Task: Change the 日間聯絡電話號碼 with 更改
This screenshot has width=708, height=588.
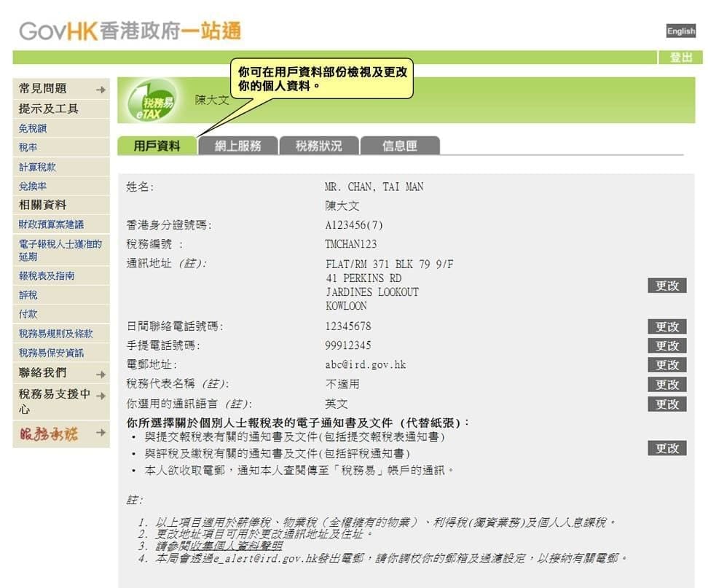Action: pyautogui.click(x=666, y=326)
